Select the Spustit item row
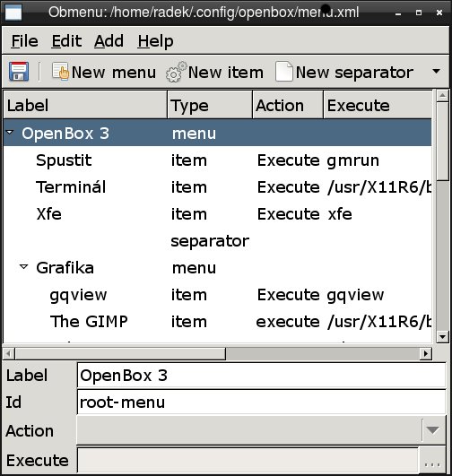Viewport: 452px width, 476px height. pos(218,160)
